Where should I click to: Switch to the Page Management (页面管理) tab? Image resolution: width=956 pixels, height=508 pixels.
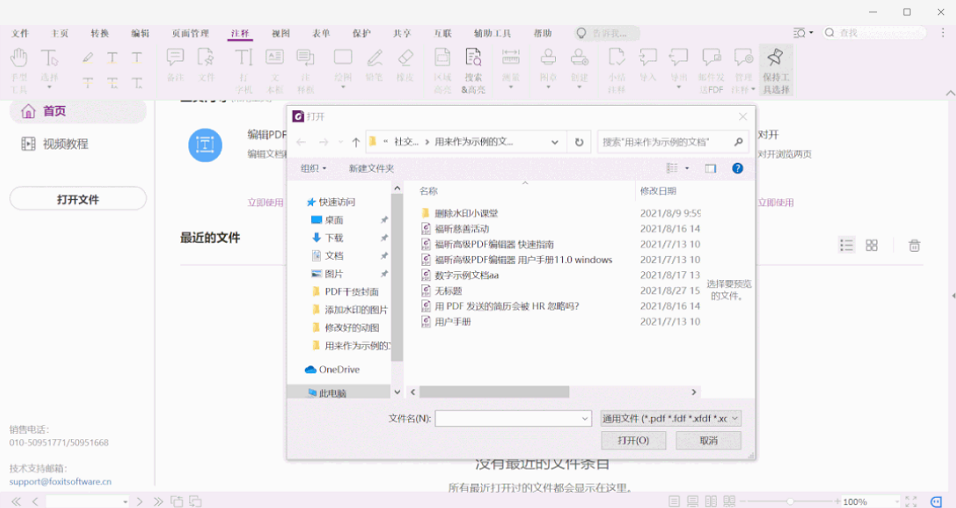(190, 34)
